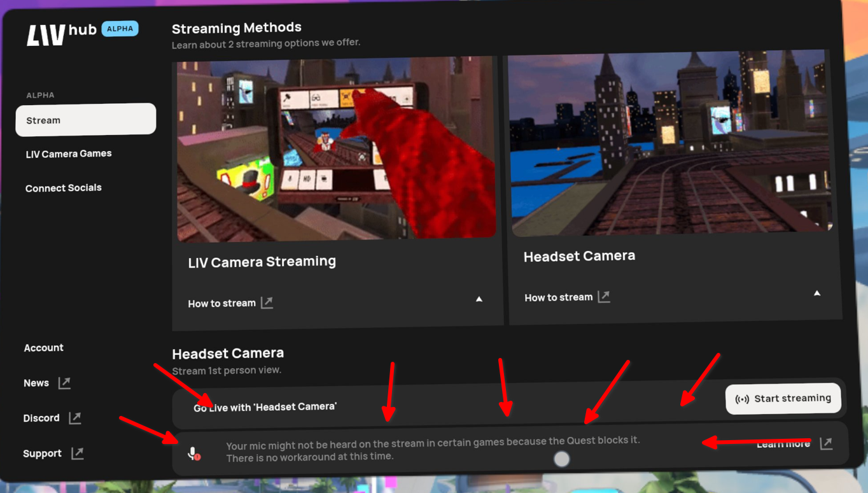Click the Streaming Methods heading

tap(237, 27)
